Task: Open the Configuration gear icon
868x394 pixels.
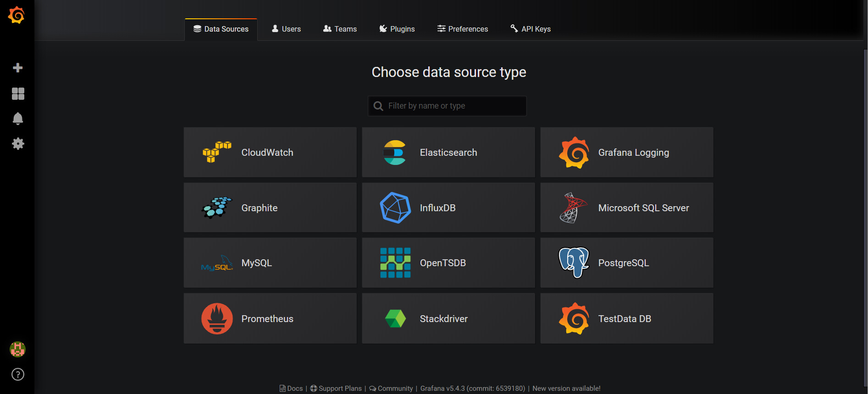Action: [x=18, y=144]
